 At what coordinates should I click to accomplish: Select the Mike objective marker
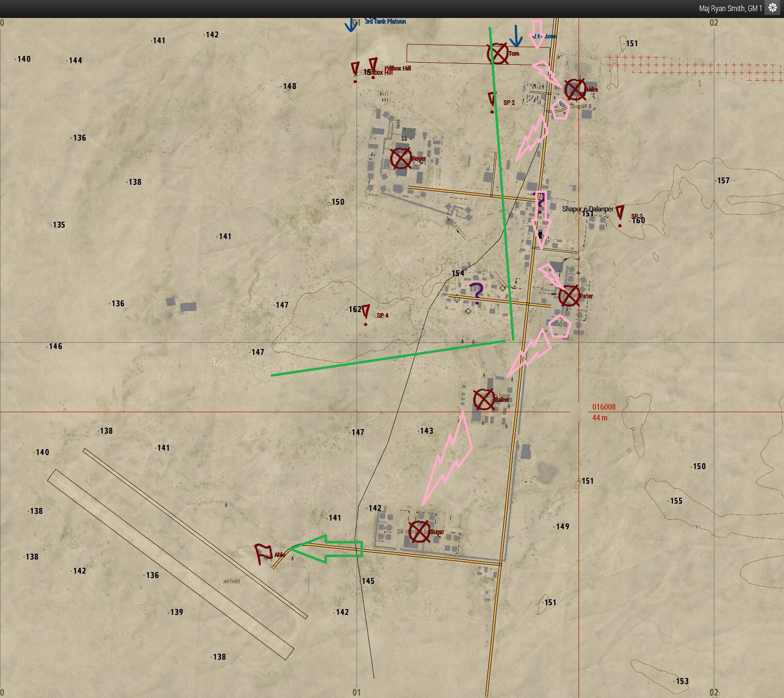(575, 89)
